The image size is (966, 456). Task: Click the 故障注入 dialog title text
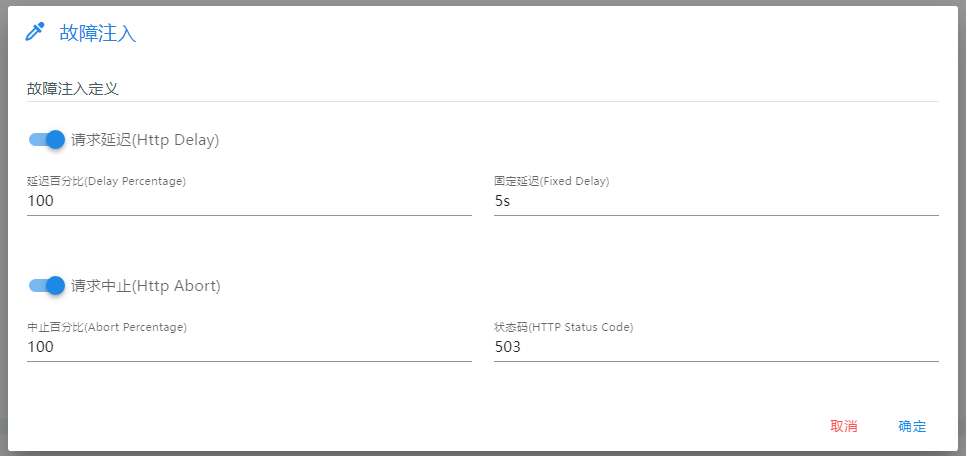(98, 33)
